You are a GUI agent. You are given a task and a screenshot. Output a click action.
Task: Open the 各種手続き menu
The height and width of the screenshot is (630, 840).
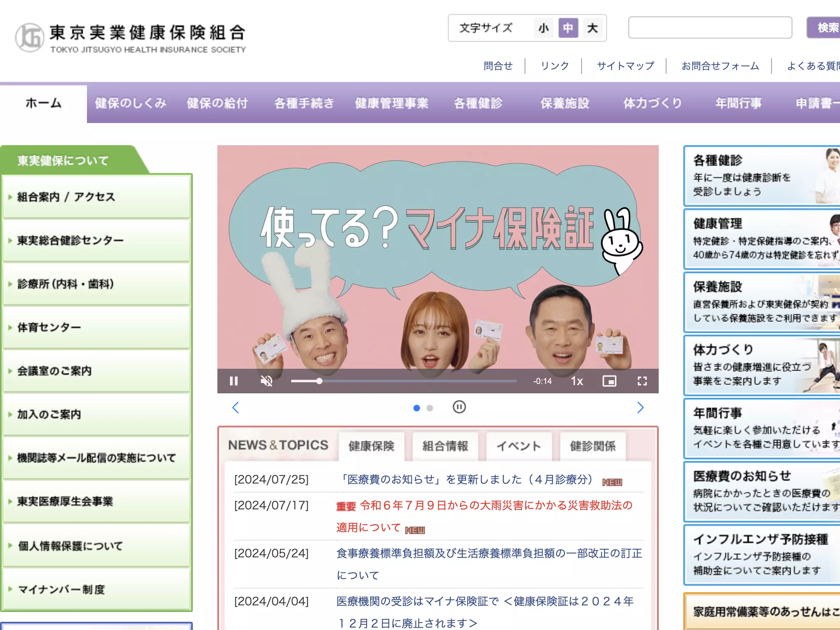304,103
